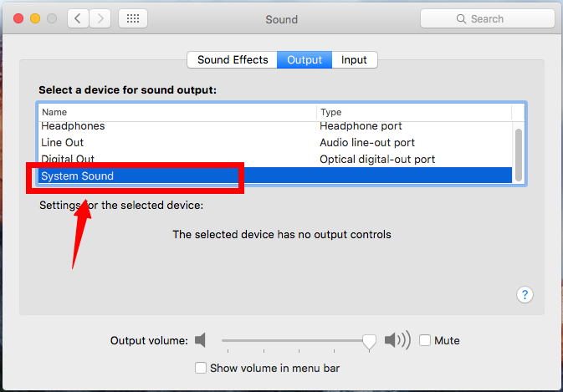
Task: Switch to the Input tab
Action: pos(354,59)
